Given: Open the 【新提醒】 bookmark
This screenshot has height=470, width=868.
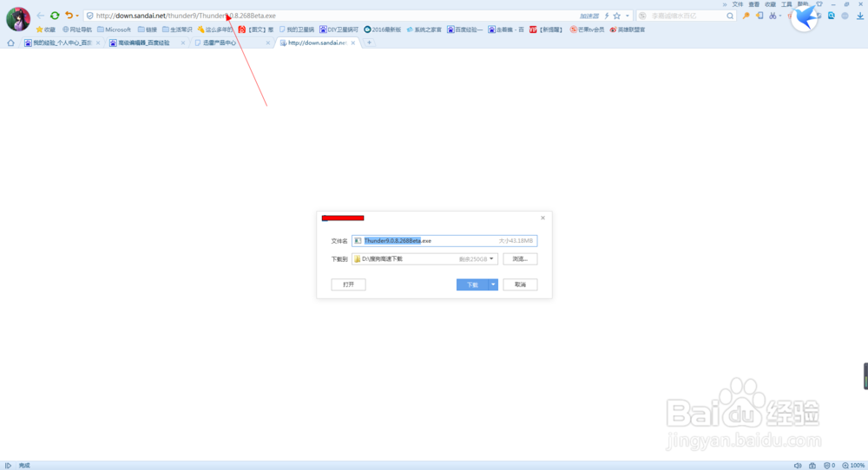Looking at the screenshot, I should 546,29.
